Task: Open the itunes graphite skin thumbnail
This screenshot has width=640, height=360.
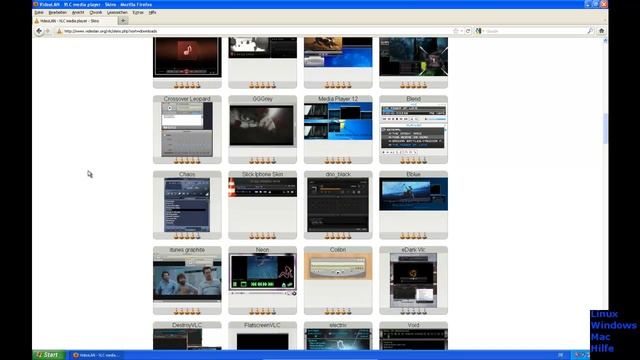Action: coord(187,278)
